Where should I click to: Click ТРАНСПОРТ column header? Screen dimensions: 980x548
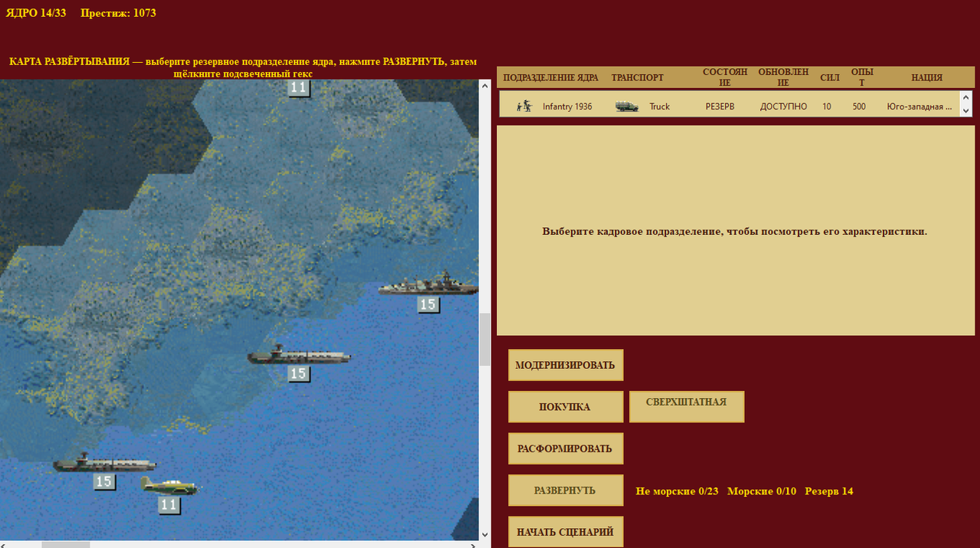(638, 77)
